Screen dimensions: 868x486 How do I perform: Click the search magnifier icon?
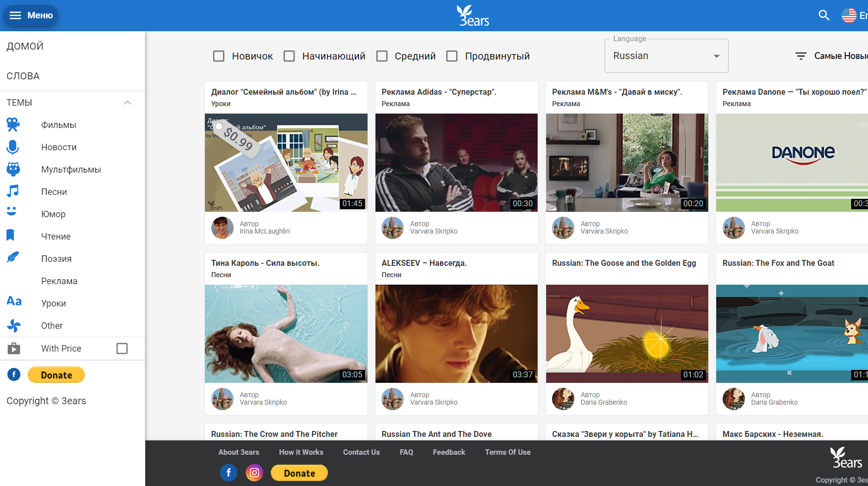pyautogui.click(x=824, y=15)
